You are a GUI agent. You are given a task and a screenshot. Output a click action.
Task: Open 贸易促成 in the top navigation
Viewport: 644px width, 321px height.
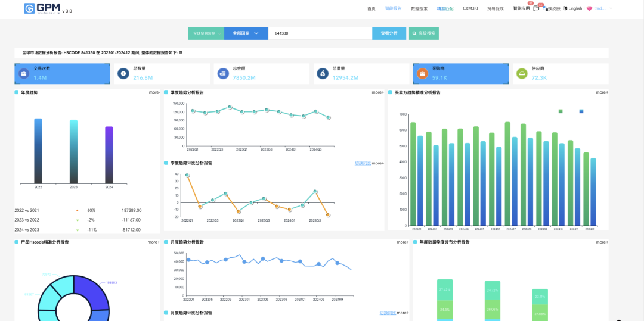pos(496,8)
